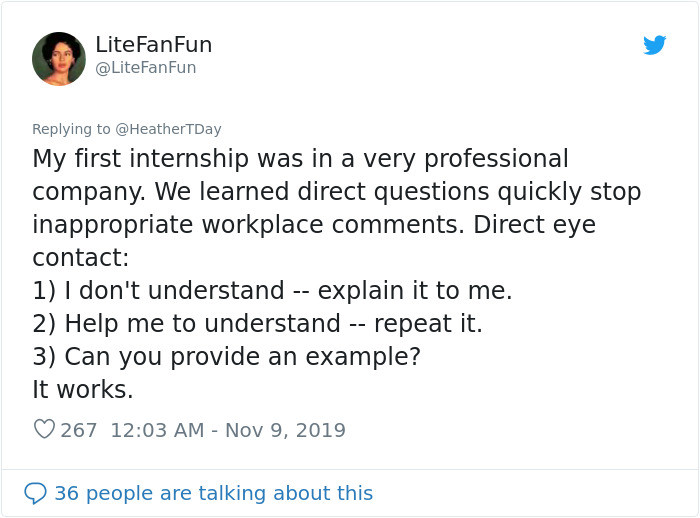Open the @HeatherTDay mention link

tap(168, 129)
